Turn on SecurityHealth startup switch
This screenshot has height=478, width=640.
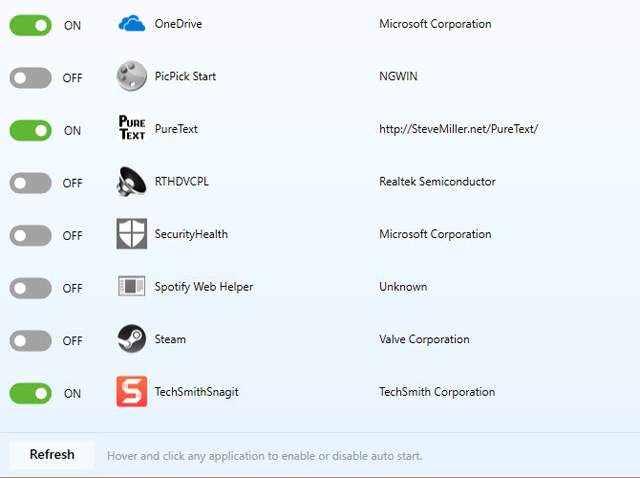30,235
